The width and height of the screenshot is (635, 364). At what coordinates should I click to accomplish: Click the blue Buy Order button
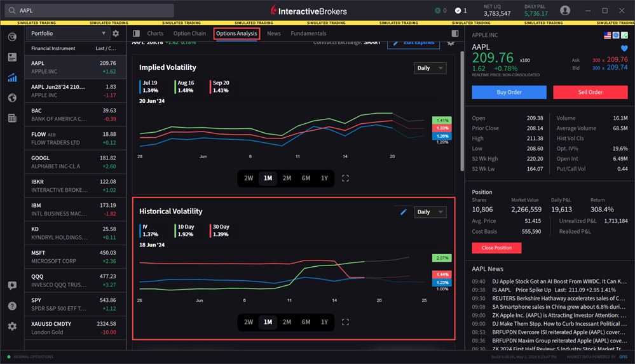(509, 92)
